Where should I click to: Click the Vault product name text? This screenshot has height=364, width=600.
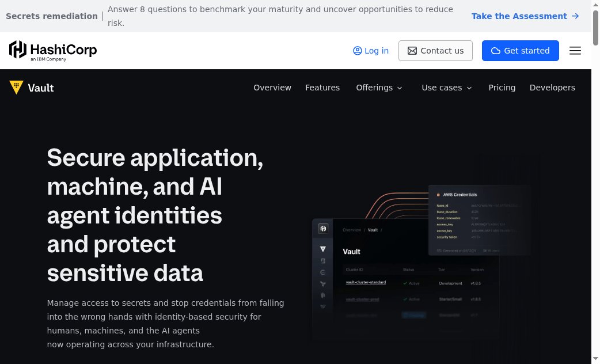40,88
